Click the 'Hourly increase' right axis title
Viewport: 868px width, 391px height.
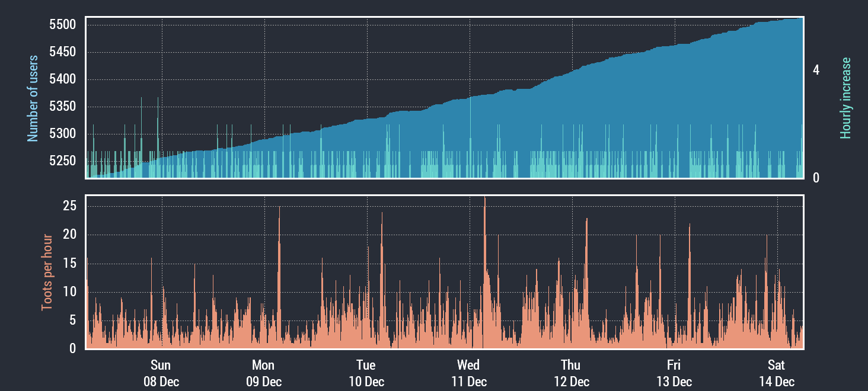coord(845,98)
